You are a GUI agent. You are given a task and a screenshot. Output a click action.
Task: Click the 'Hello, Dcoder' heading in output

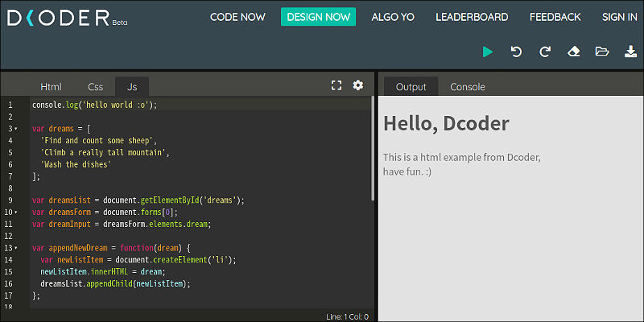(x=446, y=123)
